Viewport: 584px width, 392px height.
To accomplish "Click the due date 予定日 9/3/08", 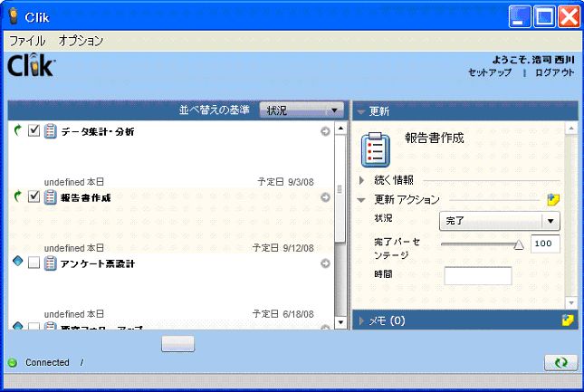I will click(x=286, y=182).
